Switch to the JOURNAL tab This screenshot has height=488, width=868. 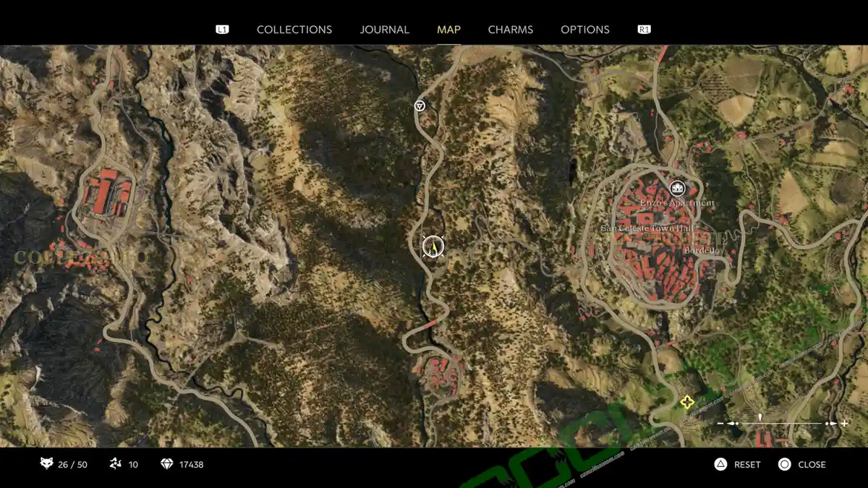coord(385,30)
